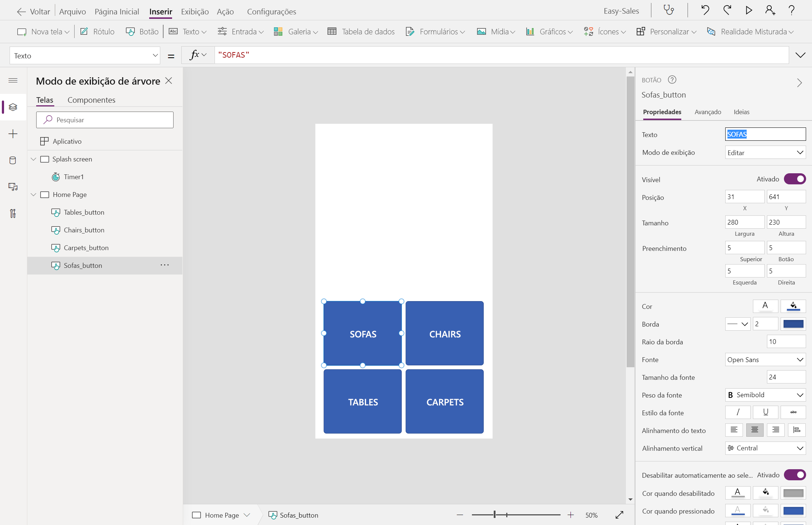Click the underline font style icon
Viewport: 812px width, 525px height.
[765, 412]
